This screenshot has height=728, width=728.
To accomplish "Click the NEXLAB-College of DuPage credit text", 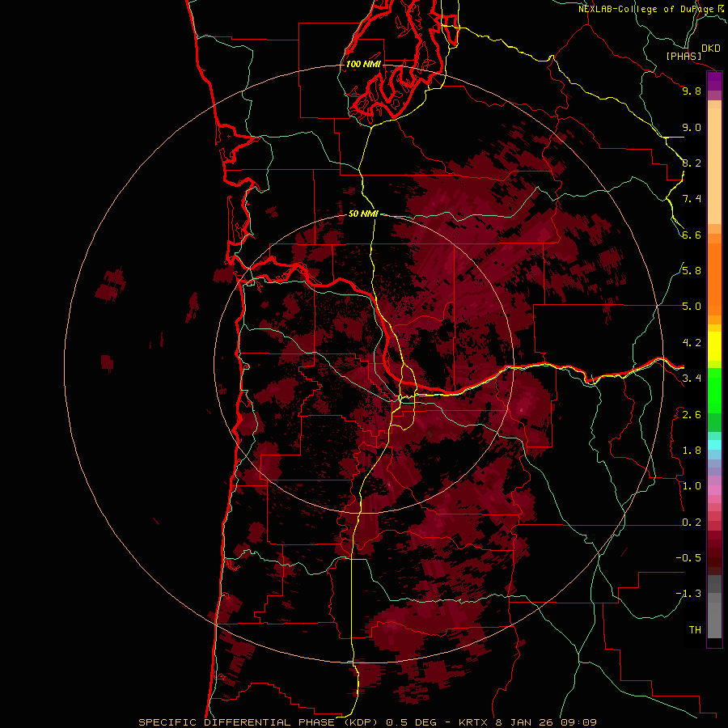I will click(647, 9).
